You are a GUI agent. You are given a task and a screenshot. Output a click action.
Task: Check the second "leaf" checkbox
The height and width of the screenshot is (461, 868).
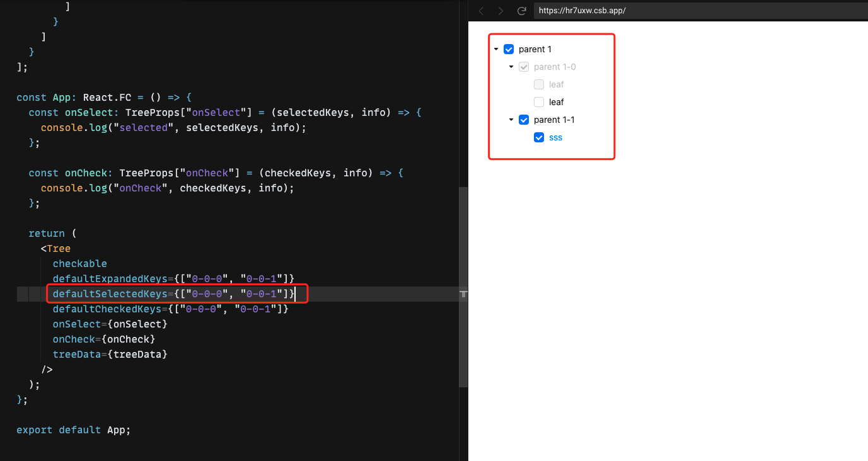coord(539,101)
